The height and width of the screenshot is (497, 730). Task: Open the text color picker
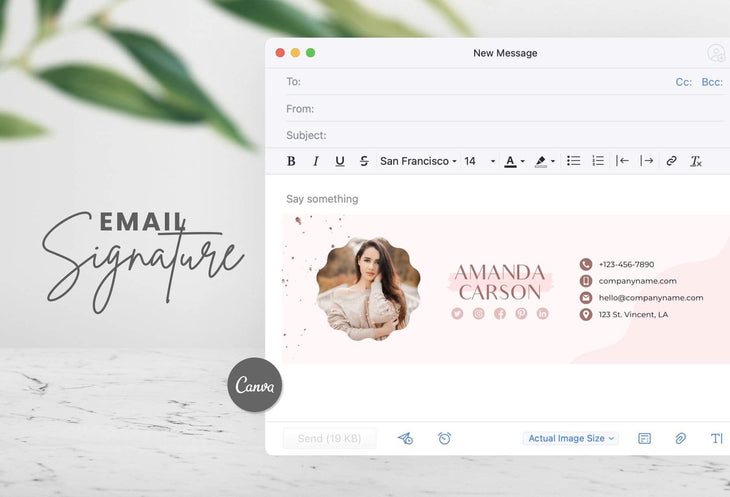pos(514,161)
